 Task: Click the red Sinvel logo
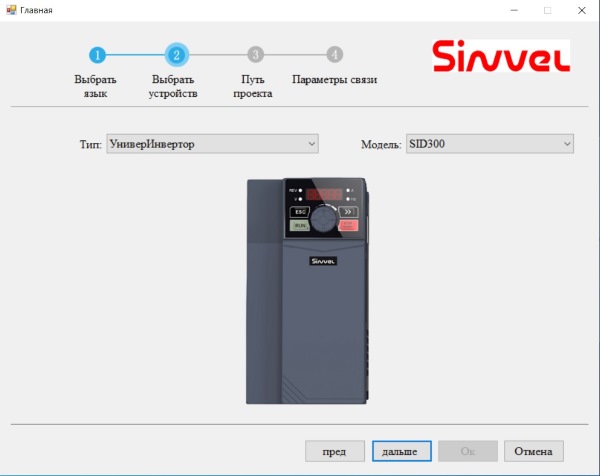500,56
